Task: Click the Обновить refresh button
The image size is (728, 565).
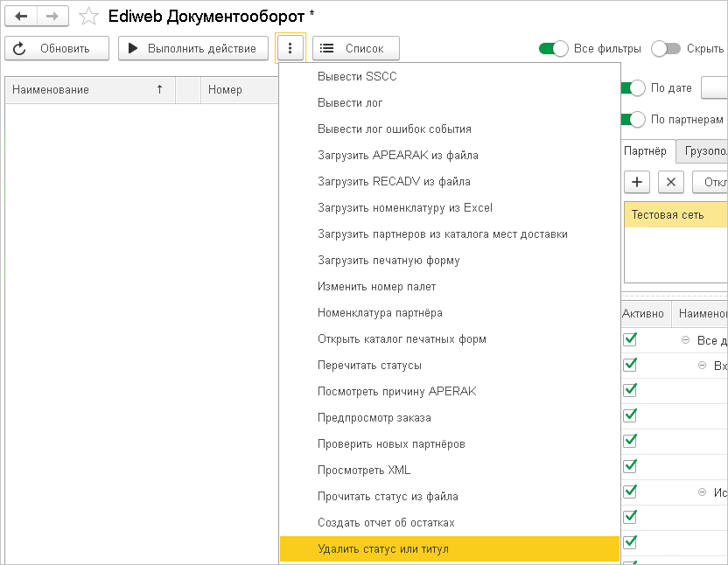Action: [x=57, y=48]
